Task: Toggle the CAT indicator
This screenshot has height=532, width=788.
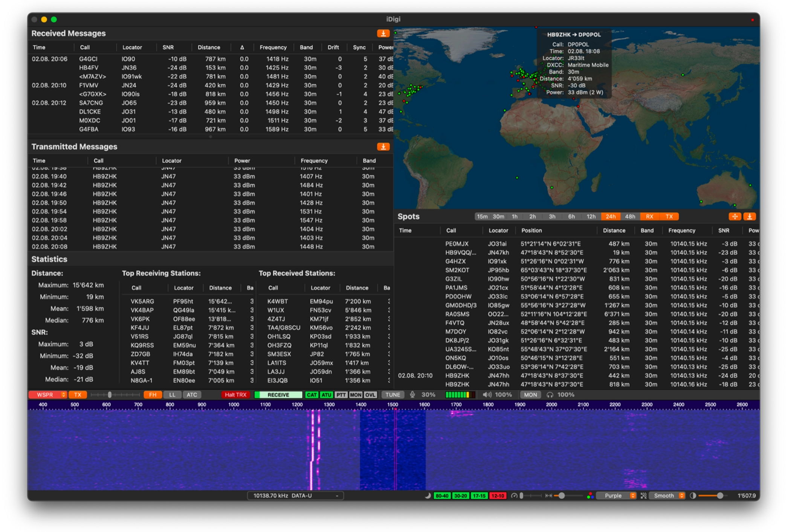Action: coord(312,395)
